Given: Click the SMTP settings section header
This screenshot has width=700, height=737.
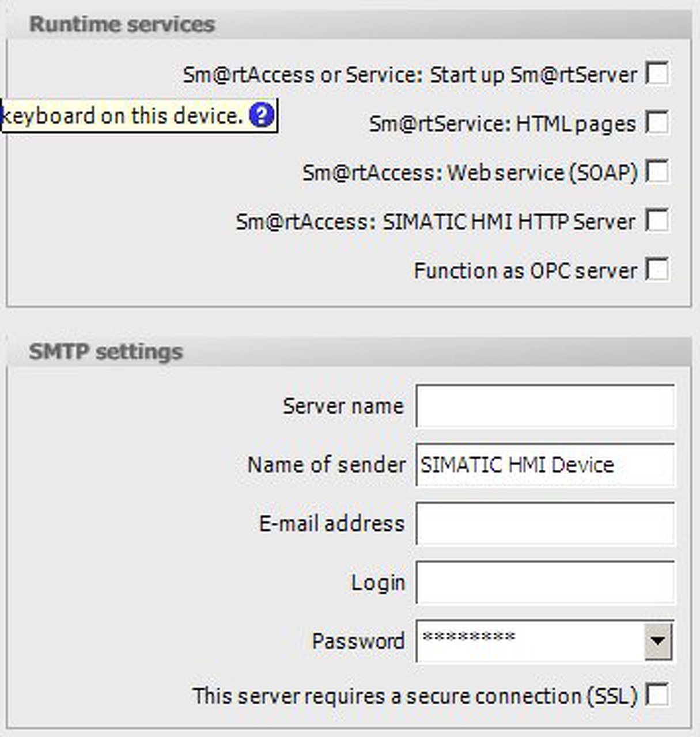Looking at the screenshot, I should tap(106, 351).
